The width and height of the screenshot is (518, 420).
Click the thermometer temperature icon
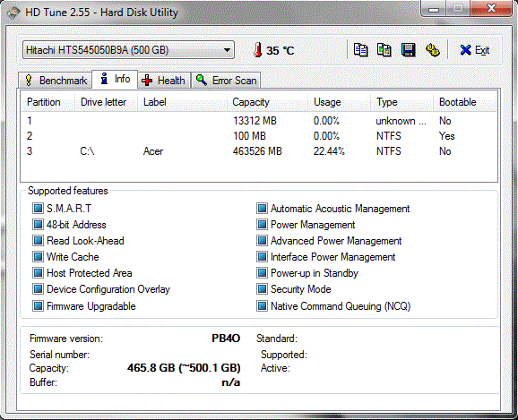click(x=258, y=50)
